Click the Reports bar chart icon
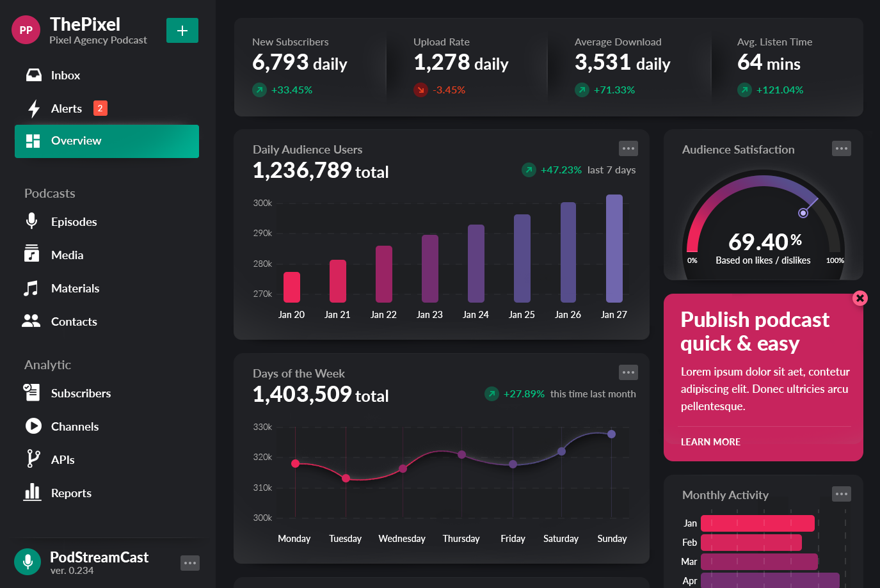This screenshot has height=588, width=880. click(32, 491)
